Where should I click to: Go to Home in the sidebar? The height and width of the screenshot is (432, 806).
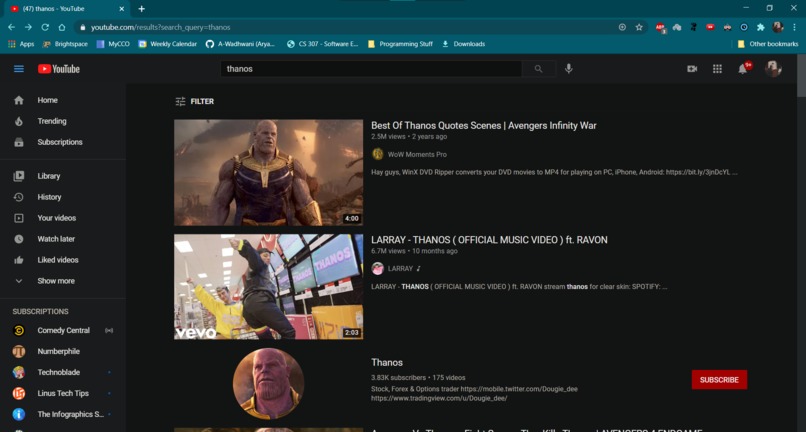coord(63,100)
